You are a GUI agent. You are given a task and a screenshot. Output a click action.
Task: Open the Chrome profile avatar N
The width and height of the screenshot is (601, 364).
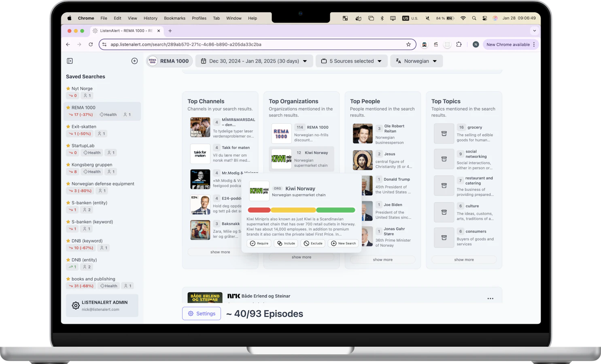click(476, 44)
